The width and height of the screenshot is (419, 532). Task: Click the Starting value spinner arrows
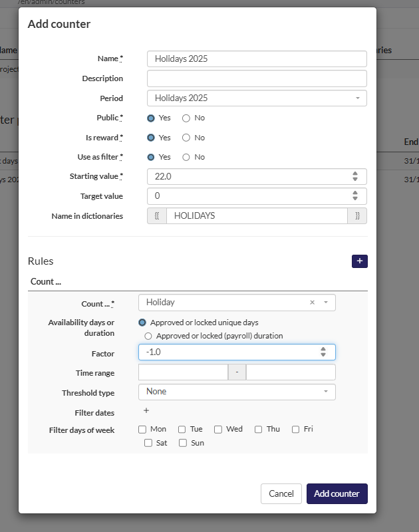coord(355,176)
